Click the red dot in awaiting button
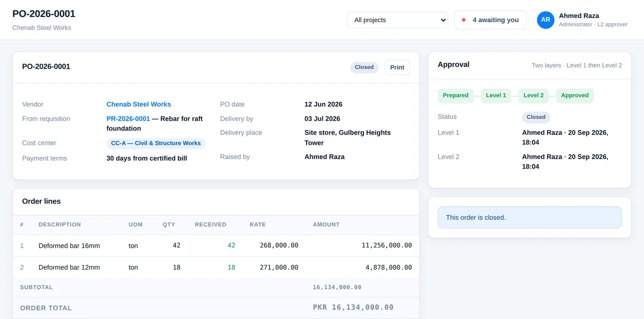Viewport: 644px width, 319px height. coord(464,20)
